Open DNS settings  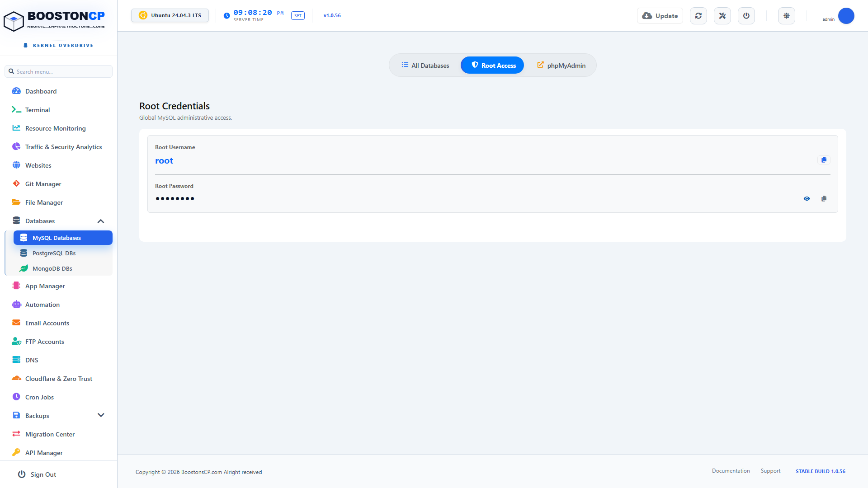pyautogui.click(x=59, y=360)
